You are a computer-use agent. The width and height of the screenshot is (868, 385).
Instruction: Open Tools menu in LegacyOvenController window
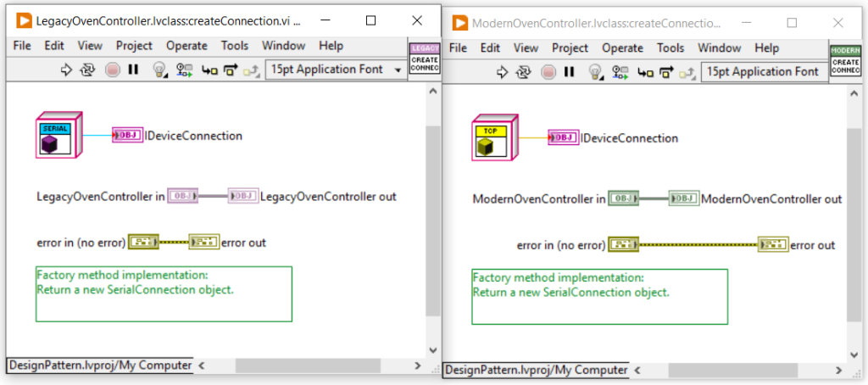[x=235, y=46]
